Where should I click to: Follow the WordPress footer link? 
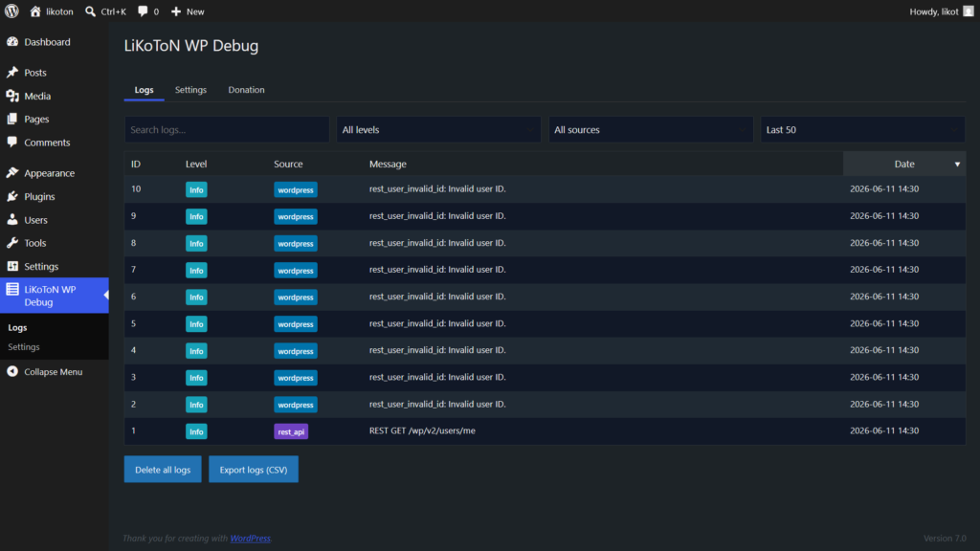point(250,539)
